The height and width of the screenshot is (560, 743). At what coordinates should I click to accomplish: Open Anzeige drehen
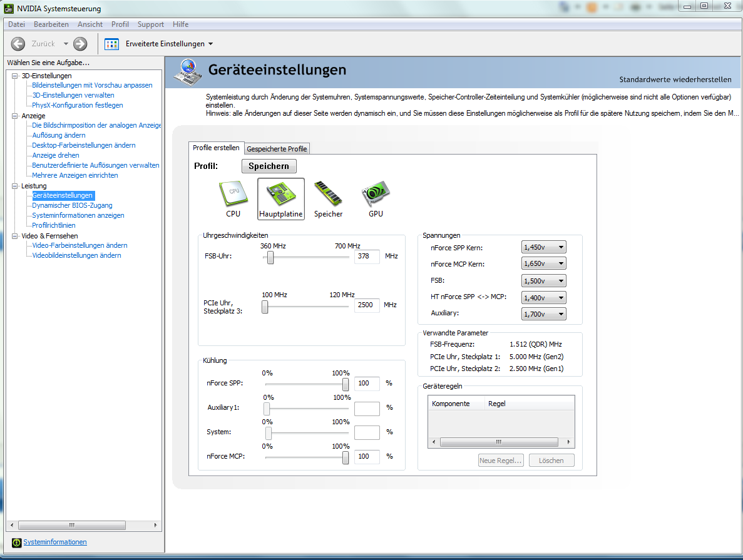[x=56, y=155]
